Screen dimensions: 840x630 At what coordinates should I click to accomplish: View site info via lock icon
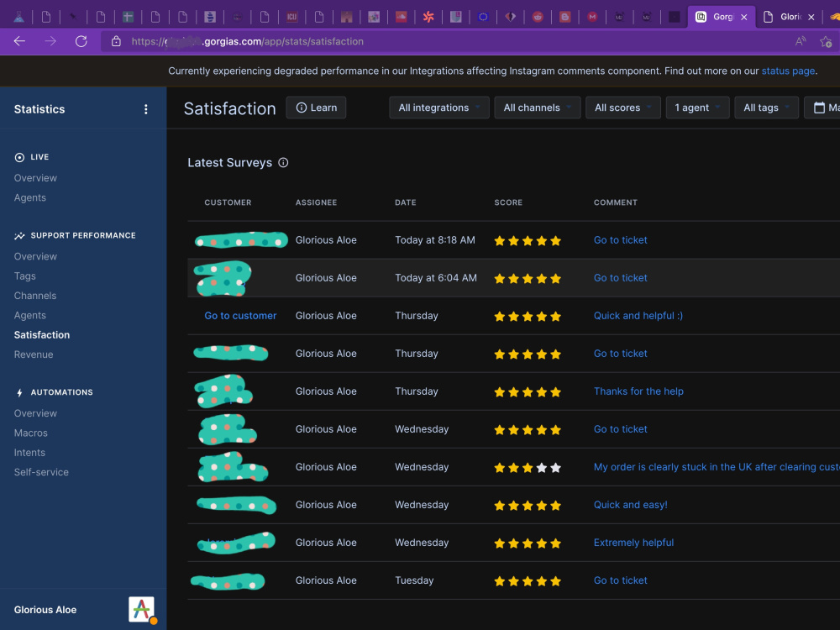click(x=116, y=41)
